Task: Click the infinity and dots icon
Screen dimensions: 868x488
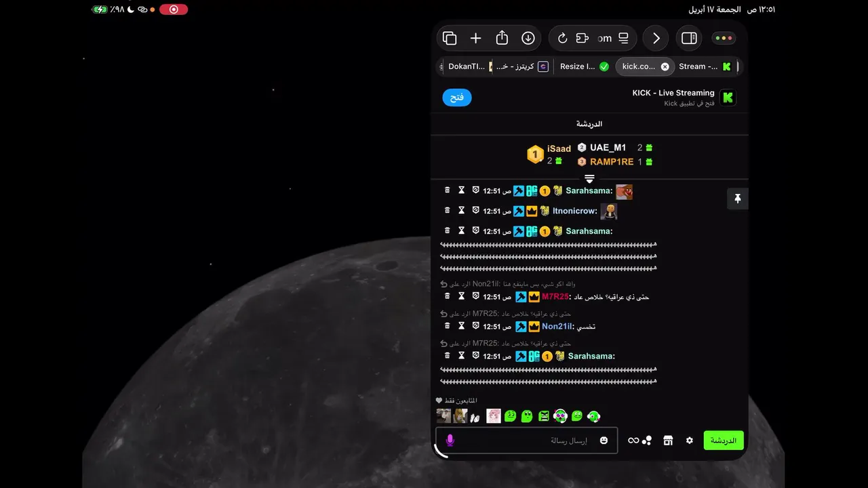Action: pyautogui.click(x=639, y=441)
